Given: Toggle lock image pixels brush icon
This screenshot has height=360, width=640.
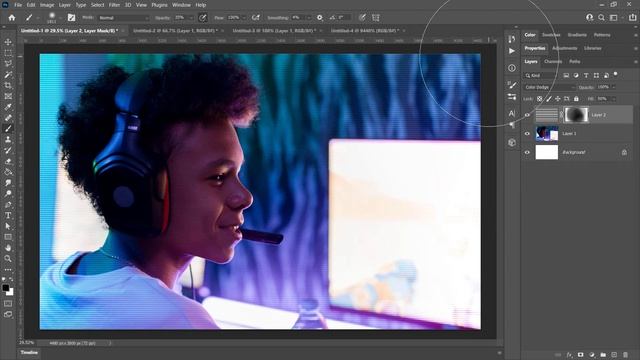Looking at the screenshot, I should [x=549, y=99].
